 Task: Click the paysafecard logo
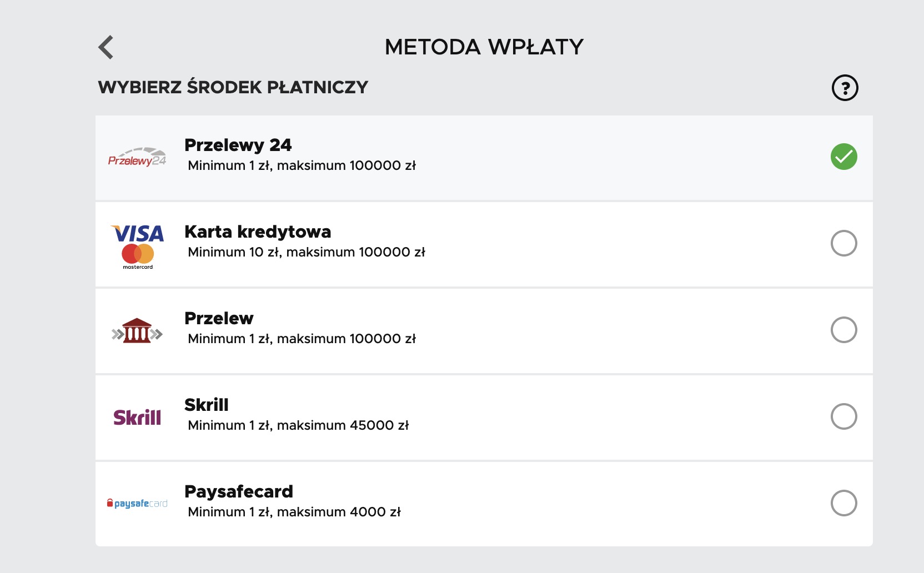[137, 504]
